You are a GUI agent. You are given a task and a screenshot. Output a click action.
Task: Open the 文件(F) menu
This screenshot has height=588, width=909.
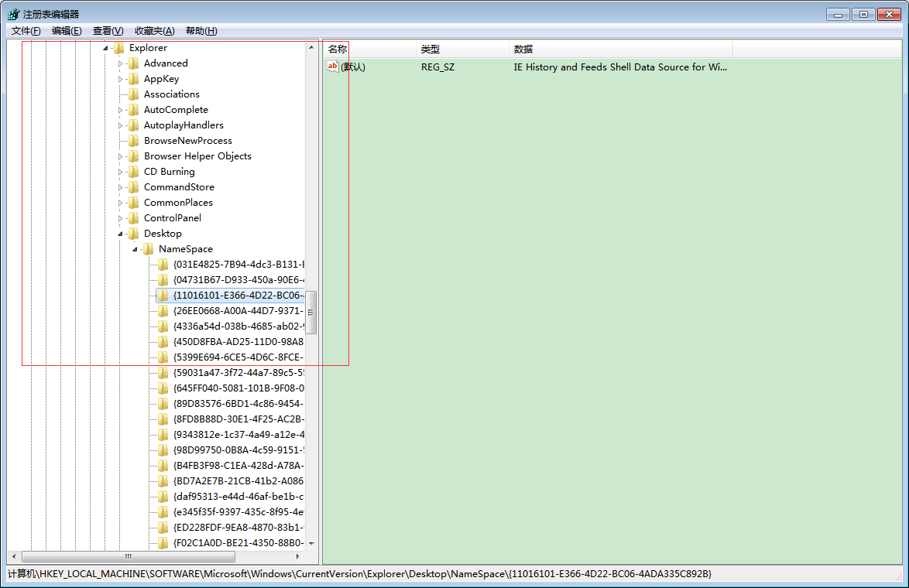[26, 31]
